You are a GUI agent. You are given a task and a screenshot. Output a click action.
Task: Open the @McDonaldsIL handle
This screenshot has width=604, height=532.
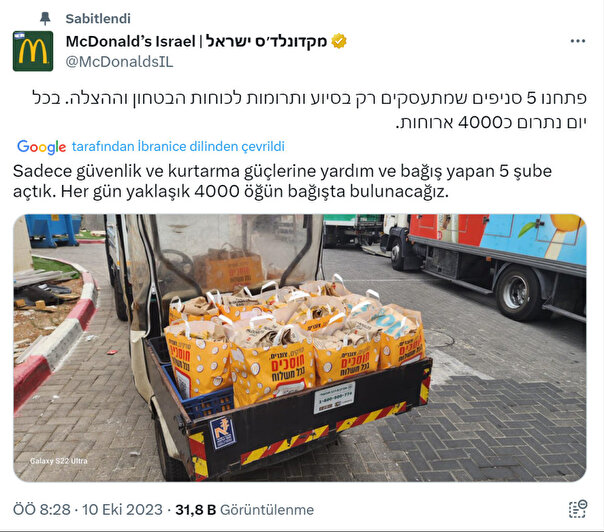click(119, 62)
